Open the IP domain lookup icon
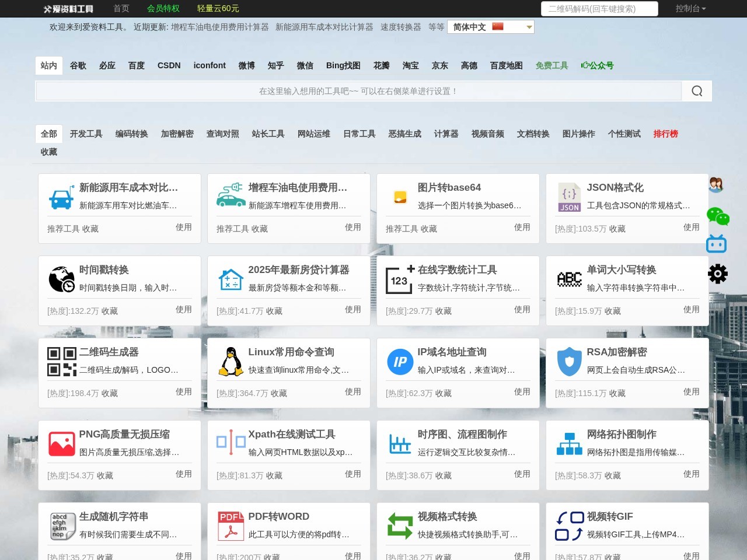The height and width of the screenshot is (560, 747). pyautogui.click(x=400, y=362)
